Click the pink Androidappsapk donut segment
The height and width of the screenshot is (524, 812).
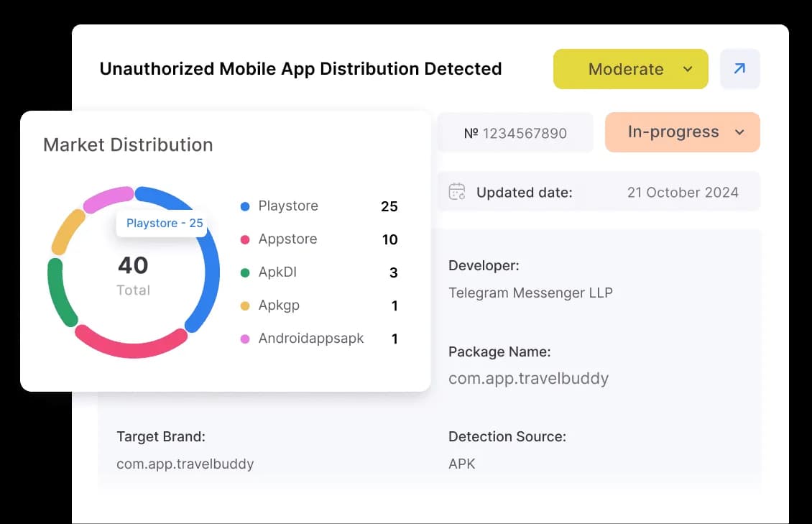108,198
